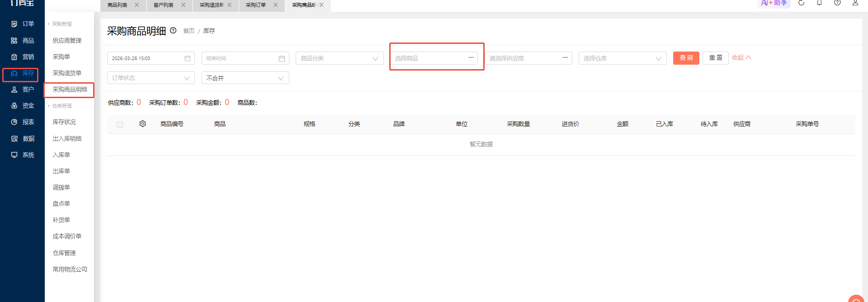Click the refresh icon in the top bar
Viewport: 868px width, 302px height.
click(802, 3)
